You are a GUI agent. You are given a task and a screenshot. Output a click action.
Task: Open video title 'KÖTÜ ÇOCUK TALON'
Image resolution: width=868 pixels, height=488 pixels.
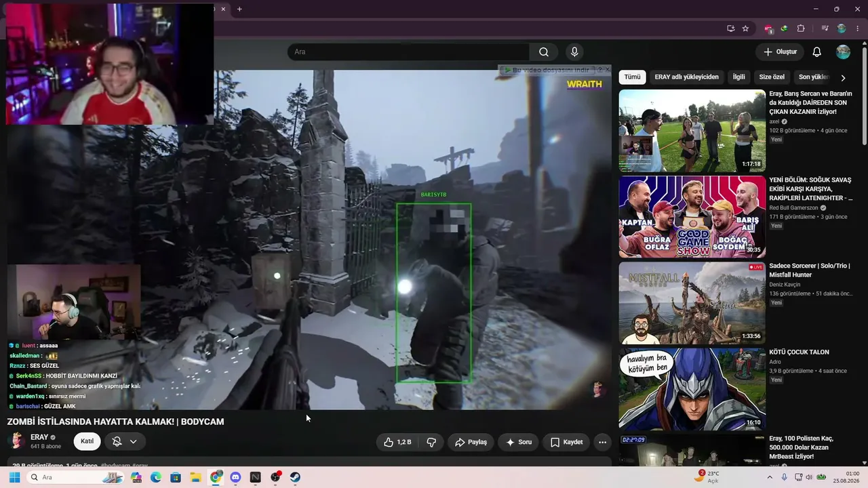(799, 352)
